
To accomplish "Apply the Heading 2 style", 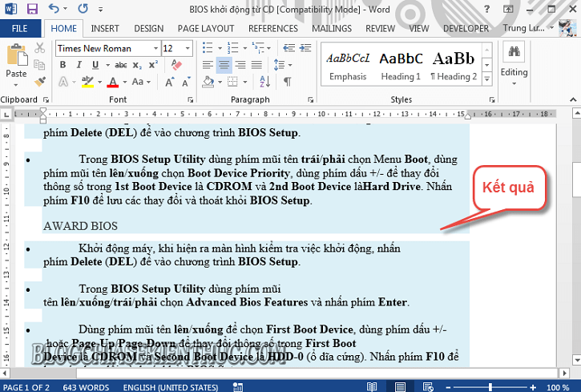I will coord(454,66).
